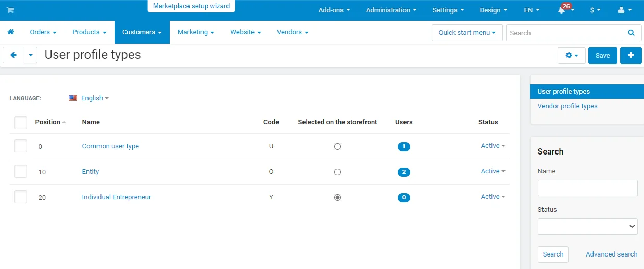Open the Marketplace setup wizard

[191, 6]
